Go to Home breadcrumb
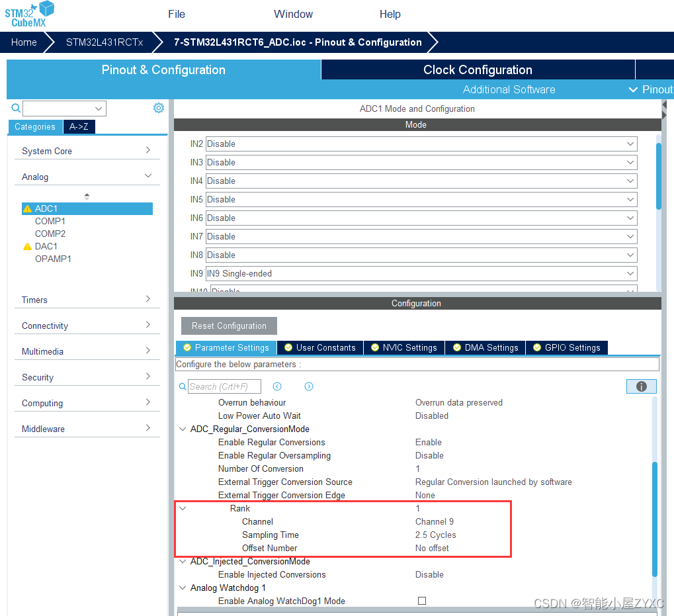This screenshot has height=616, width=674. click(24, 42)
